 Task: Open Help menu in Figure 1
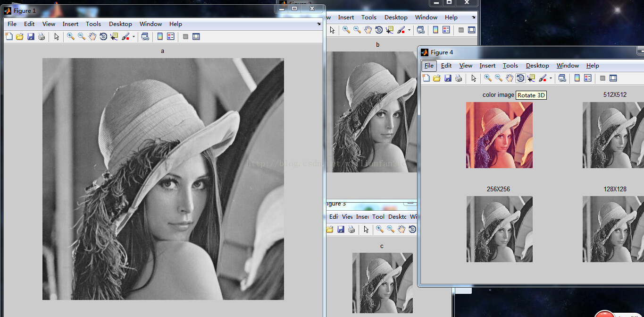pyautogui.click(x=176, y=24)
